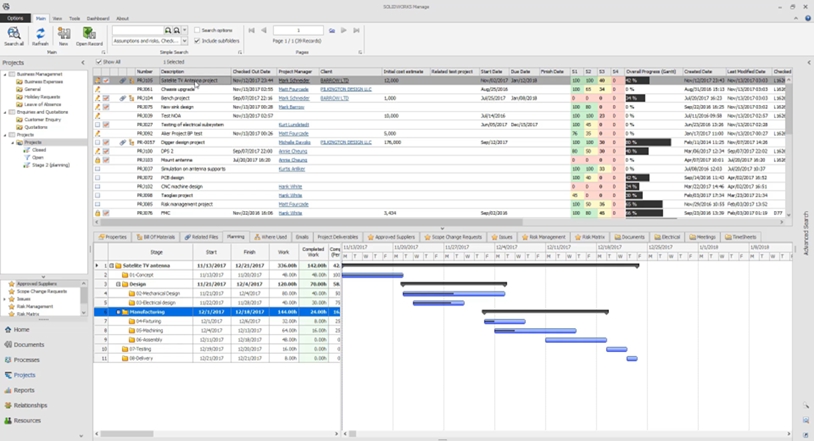Open the search field dropdown arrow
The image size is (814, 441).
coord(184,31)
